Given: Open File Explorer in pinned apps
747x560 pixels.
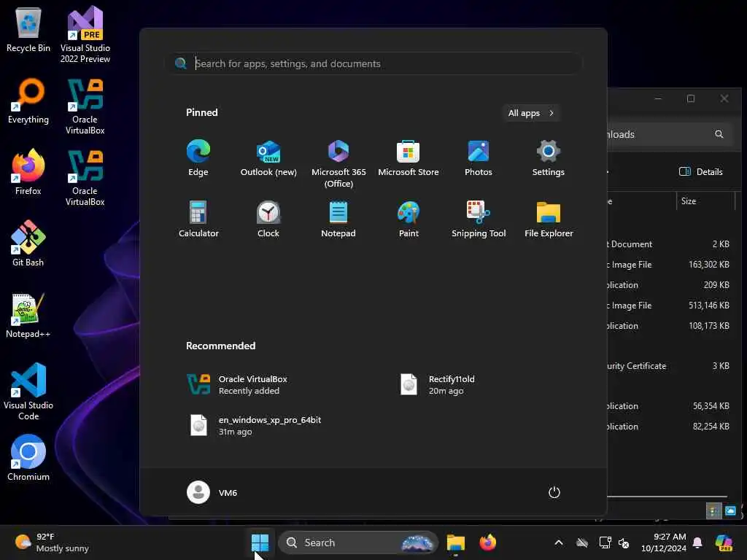Looking at the screenshot, I should pyautogui.click(x=549, y=219).
